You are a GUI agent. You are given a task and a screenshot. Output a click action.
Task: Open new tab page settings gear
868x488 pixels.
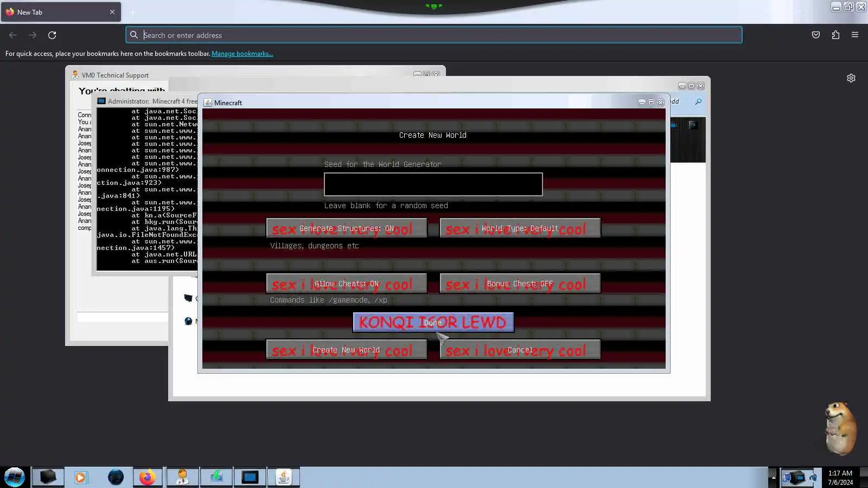point(851,78)
